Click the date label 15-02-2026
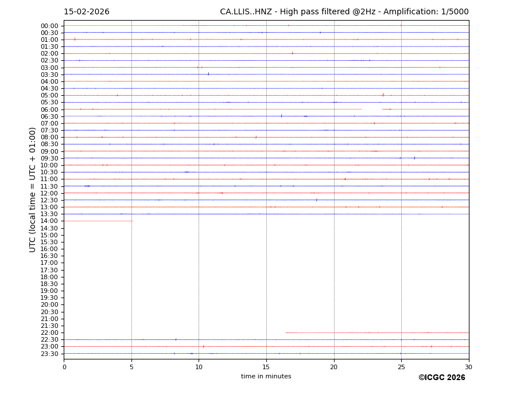Screen dimensions: 532x399 (x=86, y=12)
